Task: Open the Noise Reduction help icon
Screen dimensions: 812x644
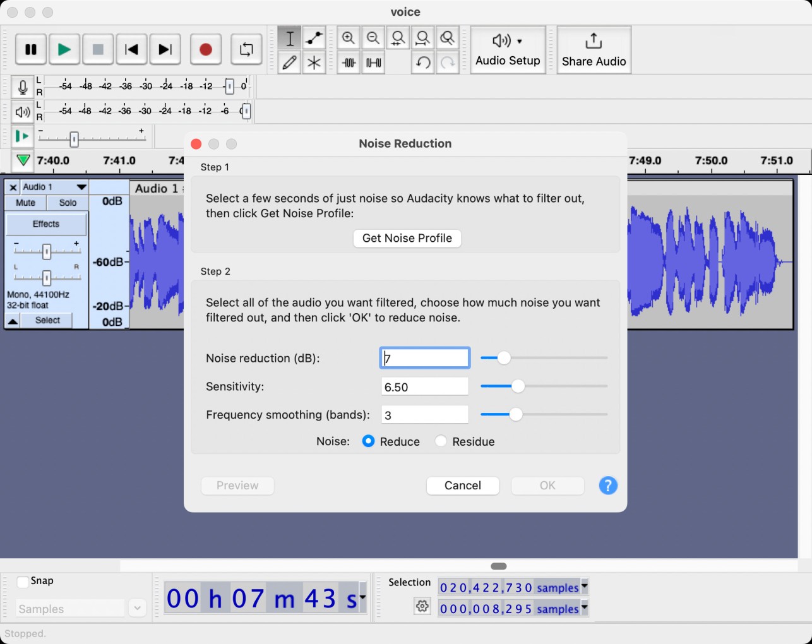Action: pos(607,486)
